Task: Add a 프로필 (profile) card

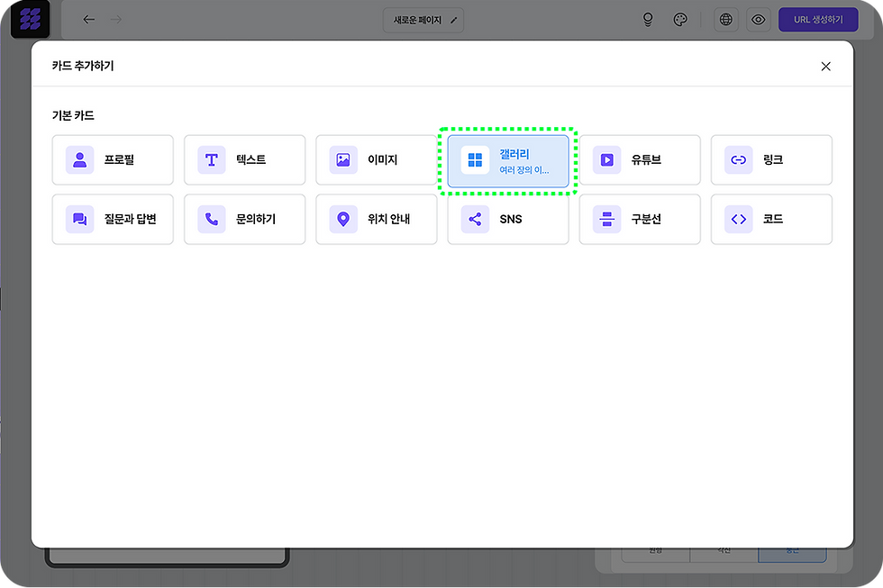Action: click(113, 159)
